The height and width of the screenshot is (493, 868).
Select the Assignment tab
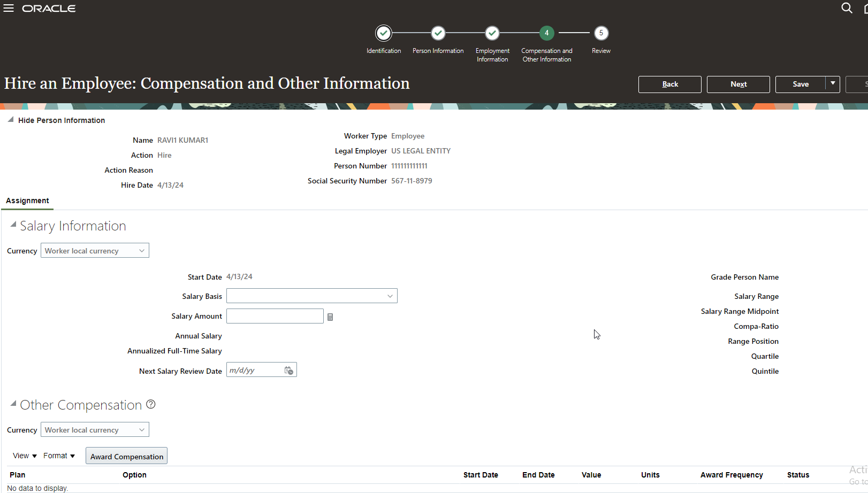click(x=27, y=201)
